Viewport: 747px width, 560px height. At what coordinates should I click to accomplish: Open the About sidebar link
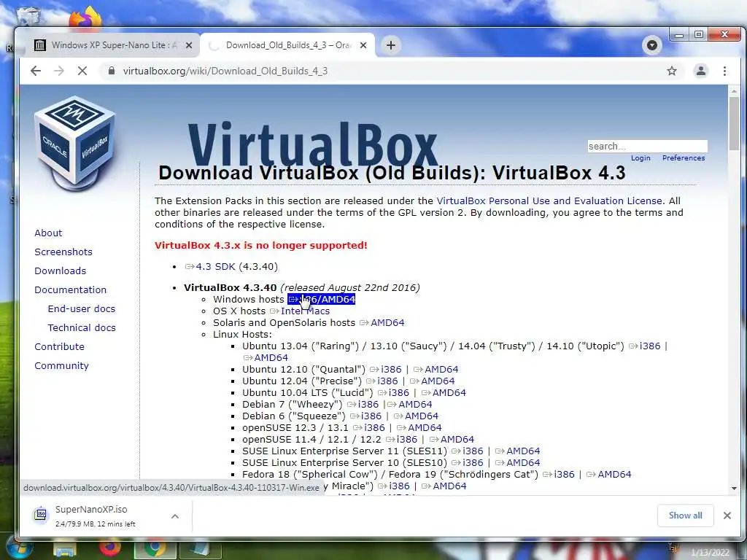pyautogui.click(x=48, y=233)
